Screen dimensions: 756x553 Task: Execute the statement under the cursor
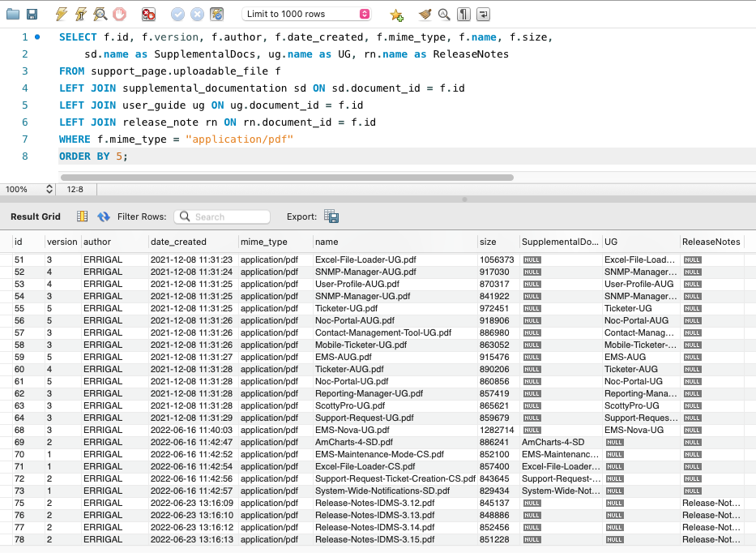pyautogui.click(x=81, y=15)
